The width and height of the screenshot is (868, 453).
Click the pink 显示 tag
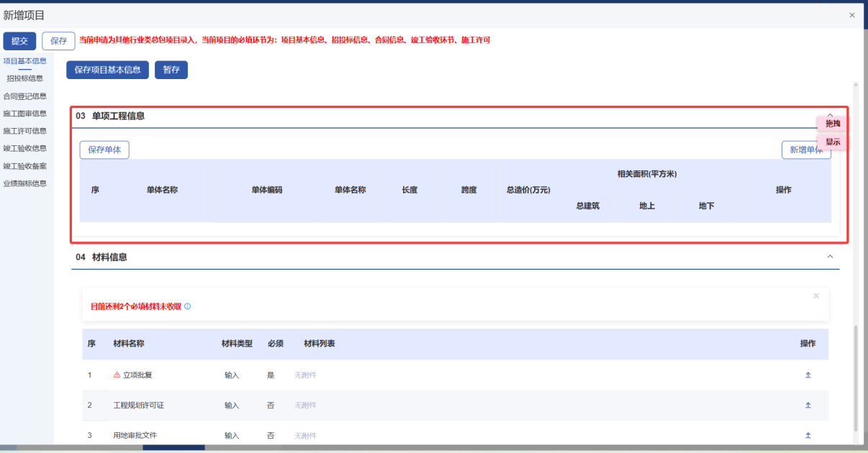tap(833, 142)
